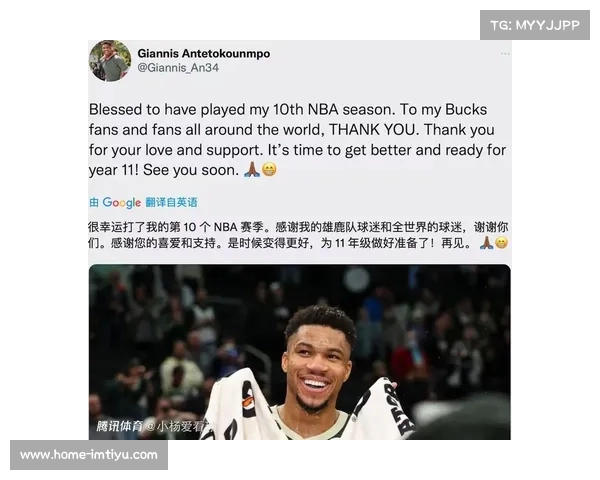The width and height of the screenshot is (600, 480).
Task: Click the 由 character before Google logo
Action: pyautogui.click(x=94, y=202)
